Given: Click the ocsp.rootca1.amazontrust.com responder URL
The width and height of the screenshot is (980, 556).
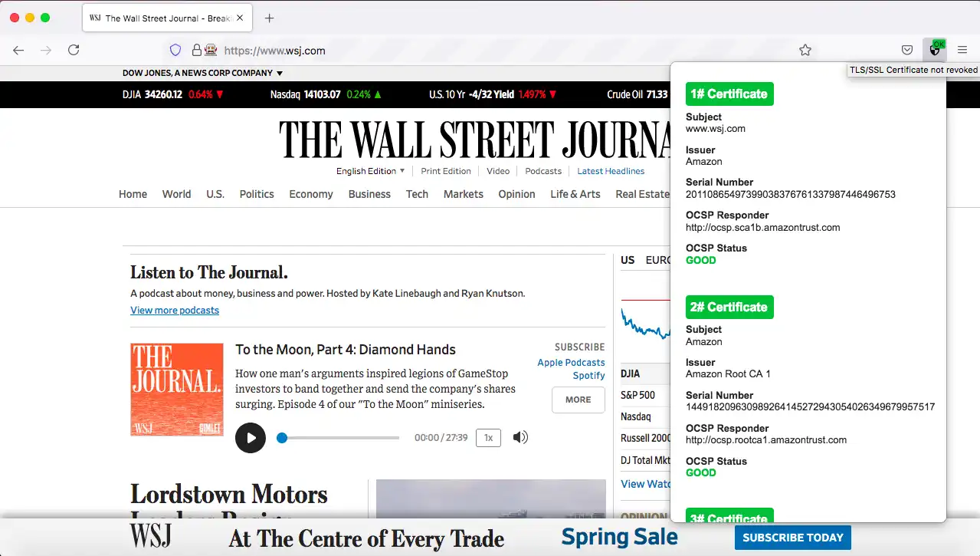Looking at the screenshot, I should pos(766,440).
